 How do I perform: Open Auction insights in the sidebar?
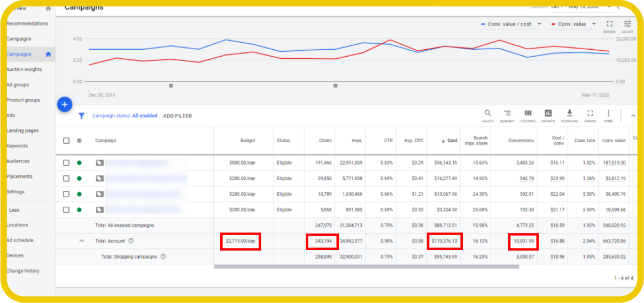click(x=24, y=69)
